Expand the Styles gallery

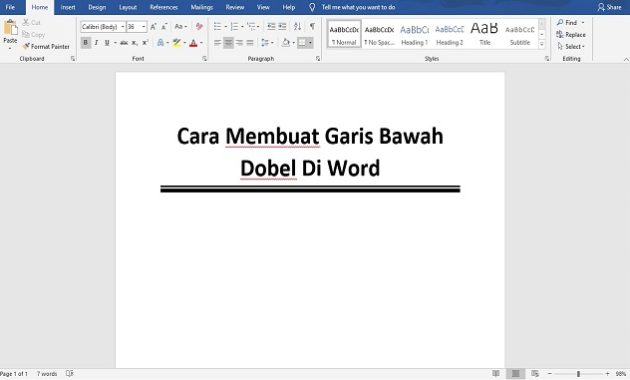tap(542, 45)
